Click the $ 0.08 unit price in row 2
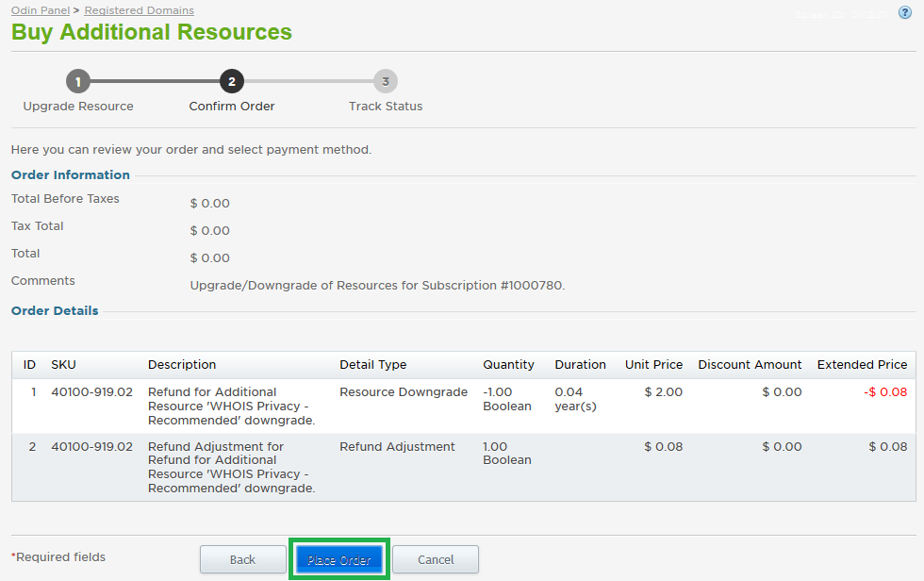Screen dimensions: 924x581 tap(664, 447)
